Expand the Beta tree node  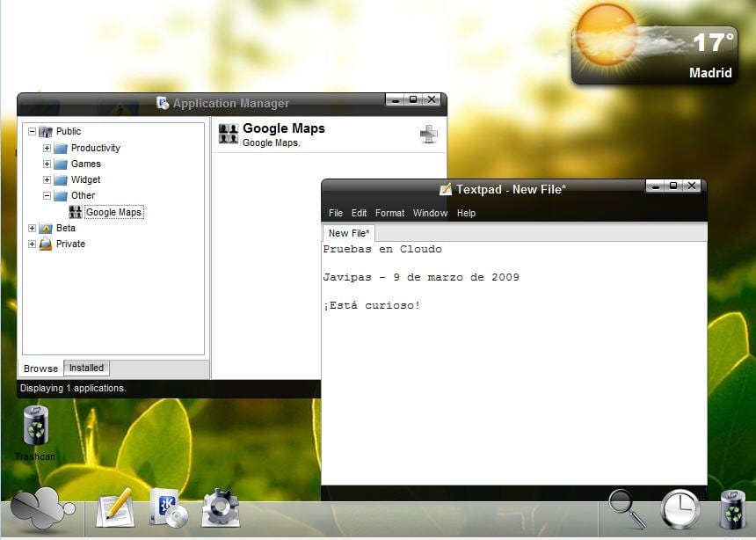[33, 228]
